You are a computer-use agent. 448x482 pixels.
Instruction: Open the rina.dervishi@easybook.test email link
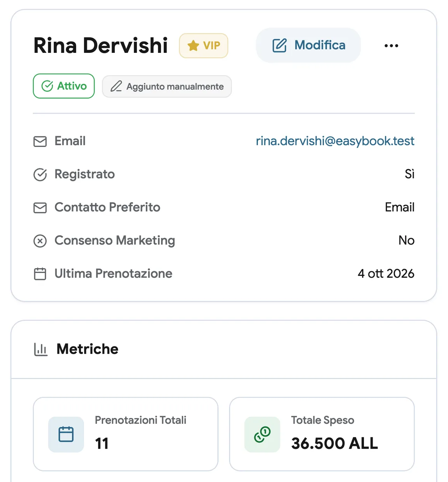pos(335,141)
